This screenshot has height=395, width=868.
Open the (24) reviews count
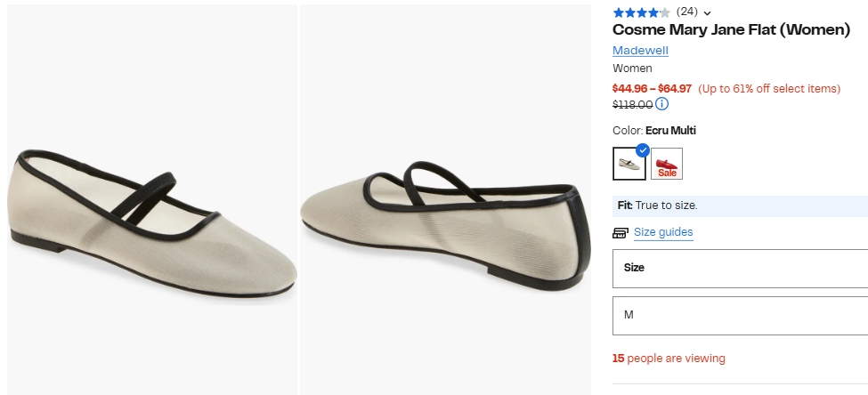tap(686, 12)
